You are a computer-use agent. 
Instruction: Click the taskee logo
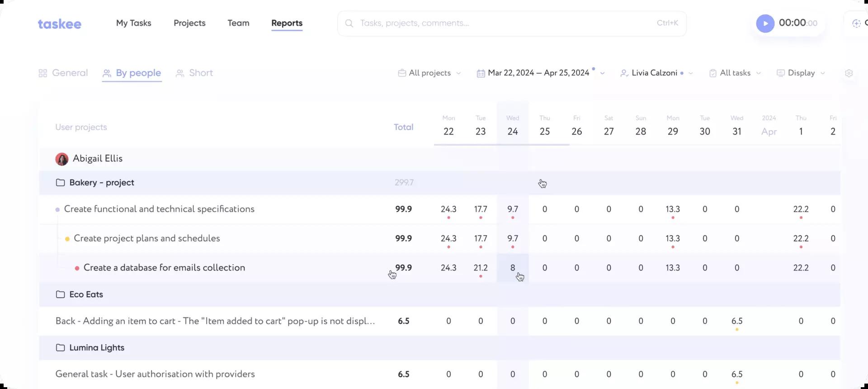coord(59,24)
